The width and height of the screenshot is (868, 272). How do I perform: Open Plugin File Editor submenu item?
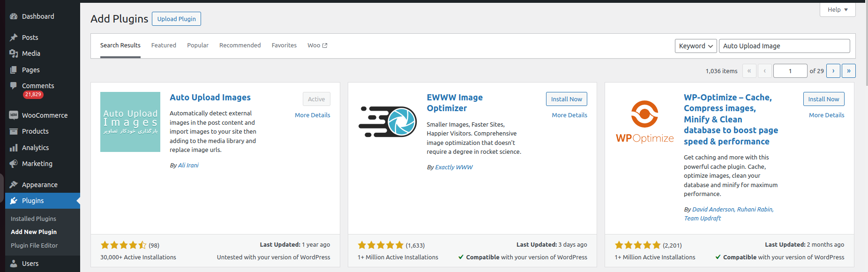click(34, 245)
